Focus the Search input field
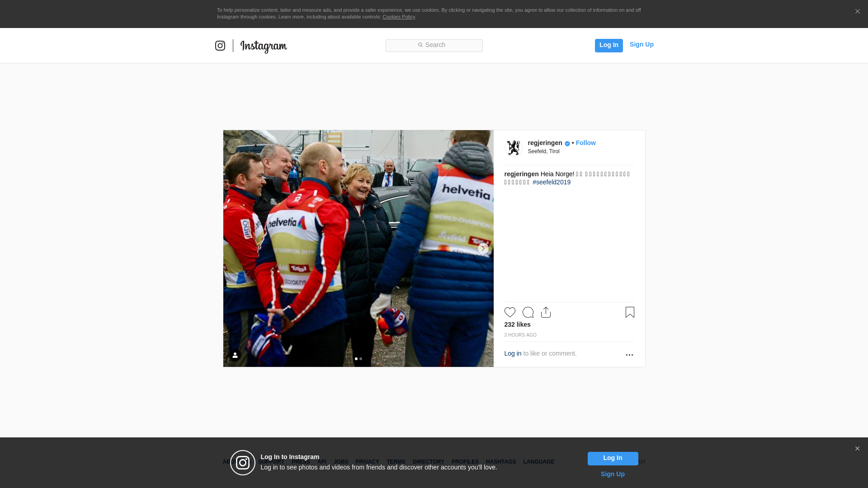868x488 pixels. [434, 45]
